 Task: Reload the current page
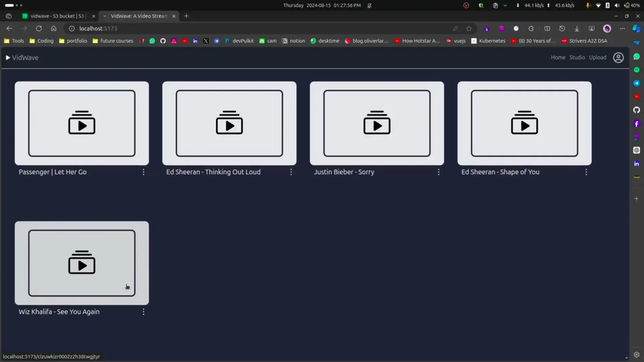click(x=39, y=28)
